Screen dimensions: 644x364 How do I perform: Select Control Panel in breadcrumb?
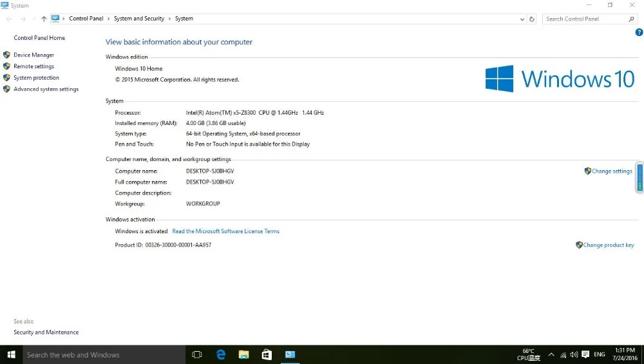pyautogui.click(x=86, y=19)
